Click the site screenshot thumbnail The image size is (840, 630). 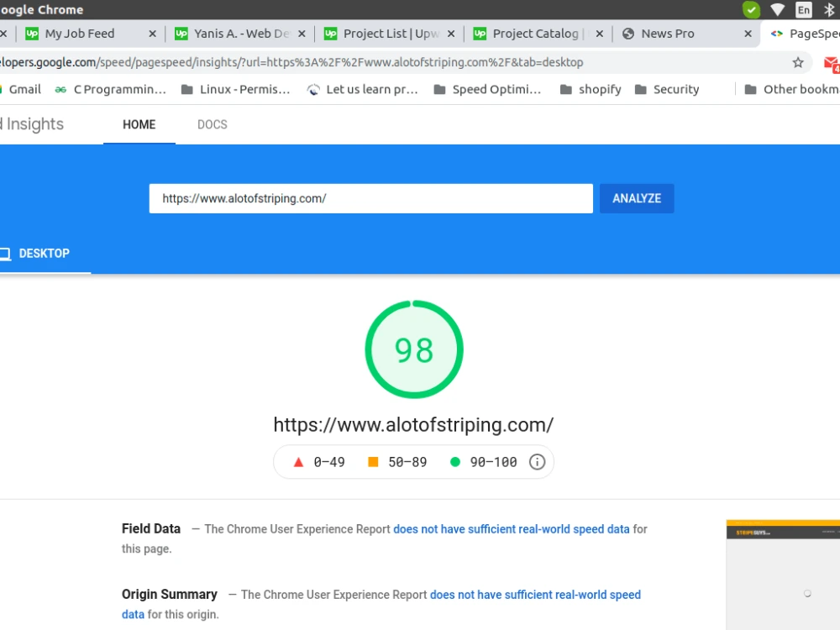[783, 575]
